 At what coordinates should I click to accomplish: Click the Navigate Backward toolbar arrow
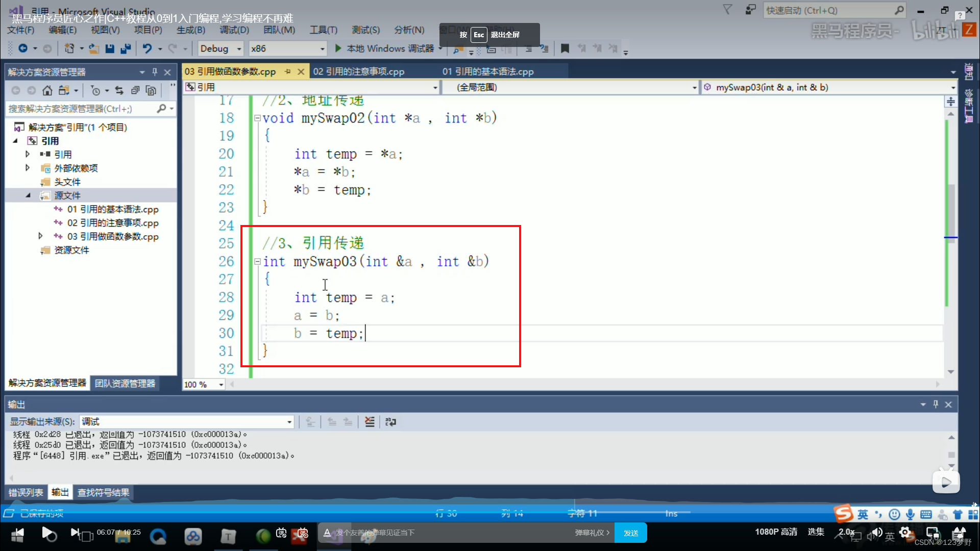(23, 48)
